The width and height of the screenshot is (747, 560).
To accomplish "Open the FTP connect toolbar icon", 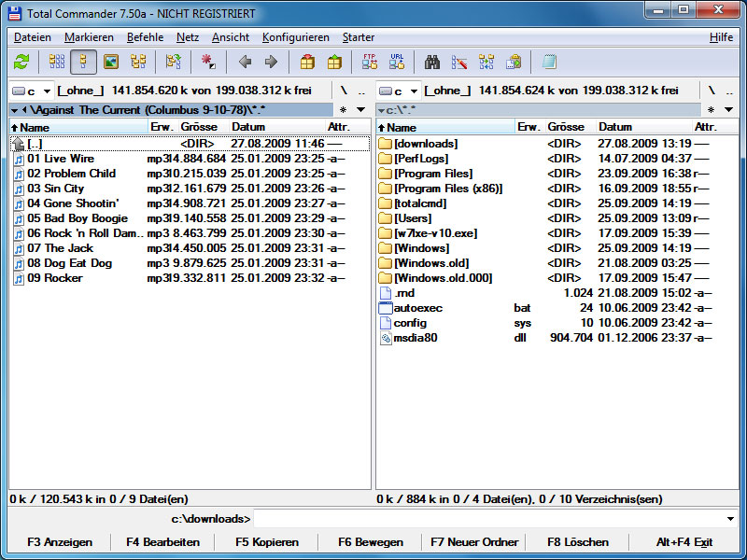I will point(370,62).
